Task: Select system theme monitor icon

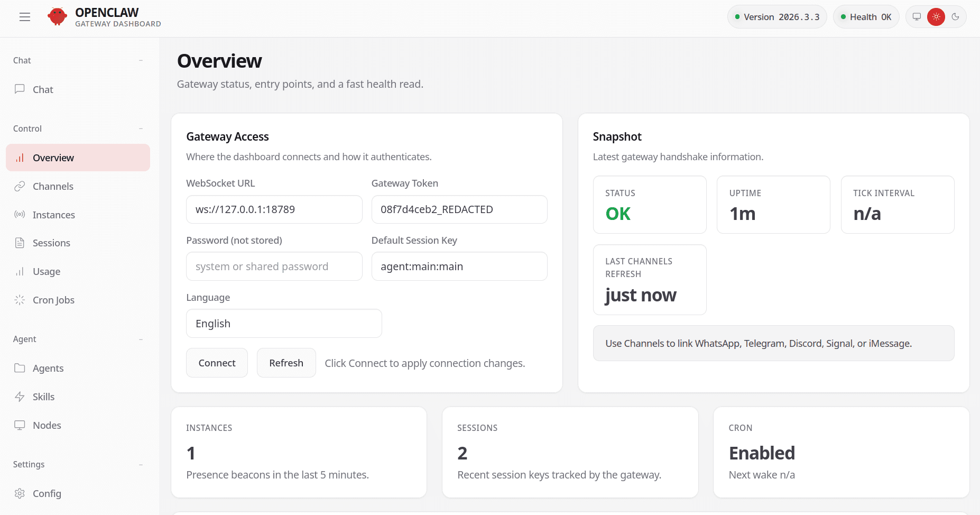Action: click(917, 17)
